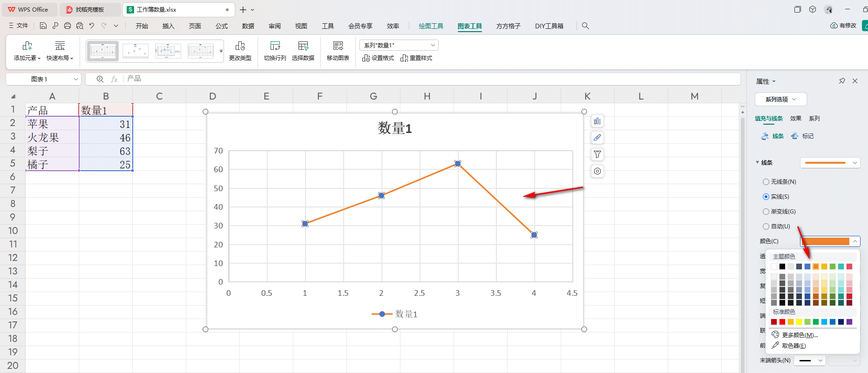This screenshot has width=868, height=373.
Task: Select the first chart style thumbnail
Action: [102, 51]
